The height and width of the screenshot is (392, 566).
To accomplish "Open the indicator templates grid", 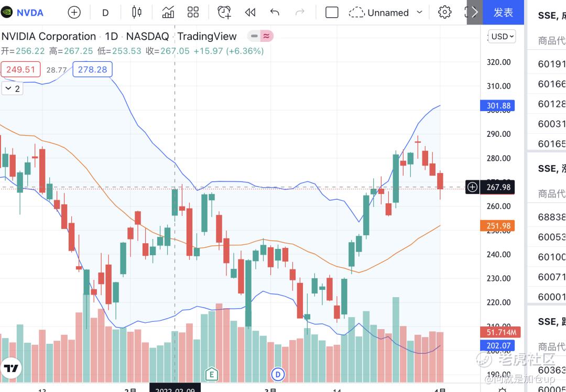I will pyautogui.click(x=193, y=13).
